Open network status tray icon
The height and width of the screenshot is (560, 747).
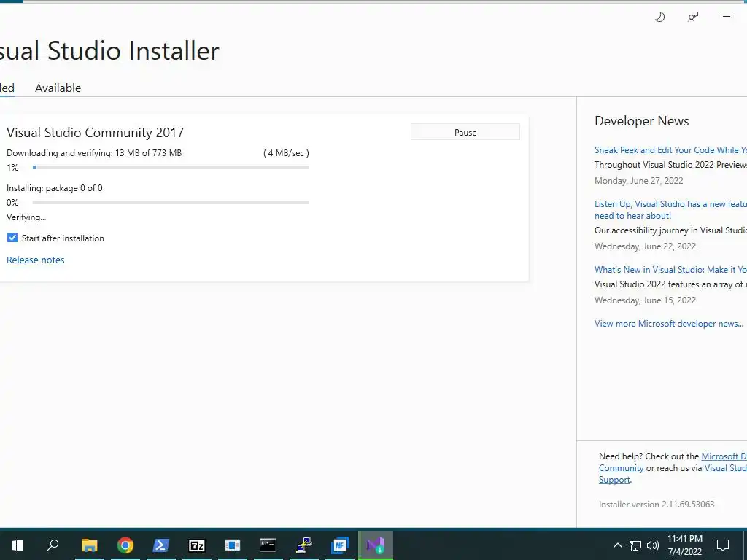635,545
